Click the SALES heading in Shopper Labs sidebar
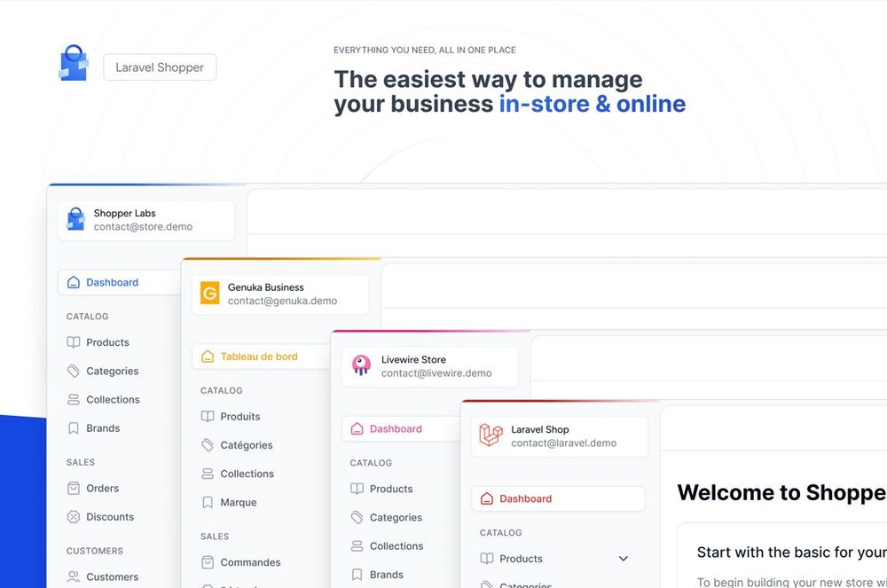The width and height of the screenshot is (887, 588). 81,462
